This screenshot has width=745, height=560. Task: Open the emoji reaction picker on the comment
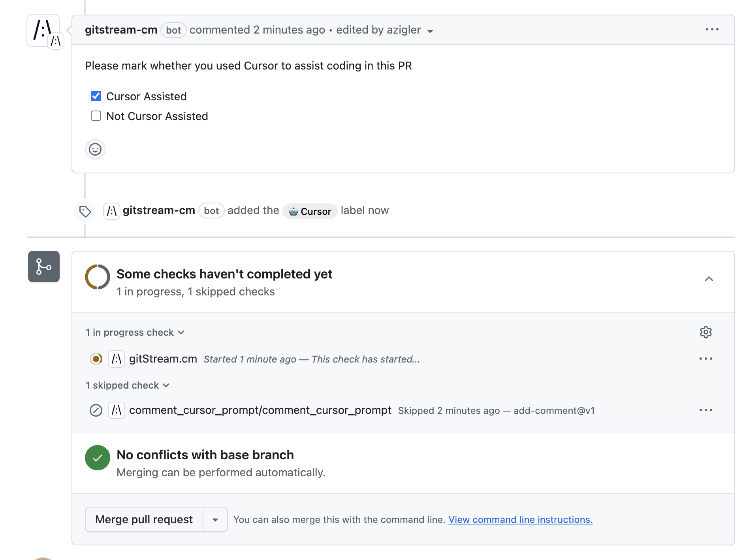[95, 149]
